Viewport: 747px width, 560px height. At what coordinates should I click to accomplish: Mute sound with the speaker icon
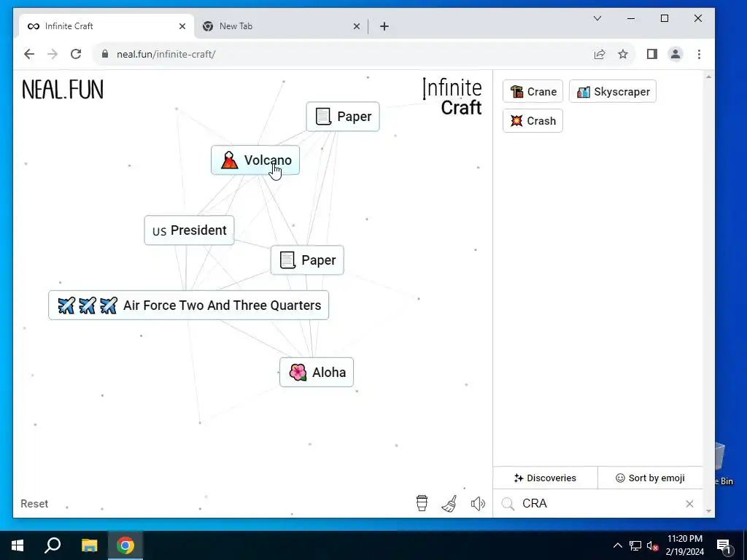(478, 503)
